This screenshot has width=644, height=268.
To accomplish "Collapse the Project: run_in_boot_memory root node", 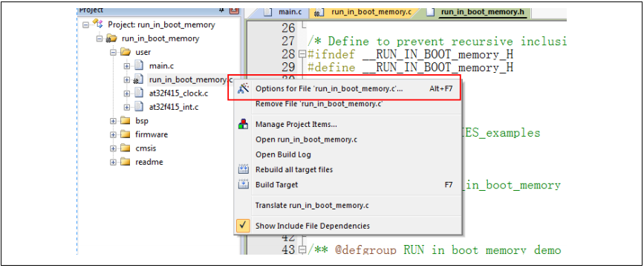I will pos(85,24).
